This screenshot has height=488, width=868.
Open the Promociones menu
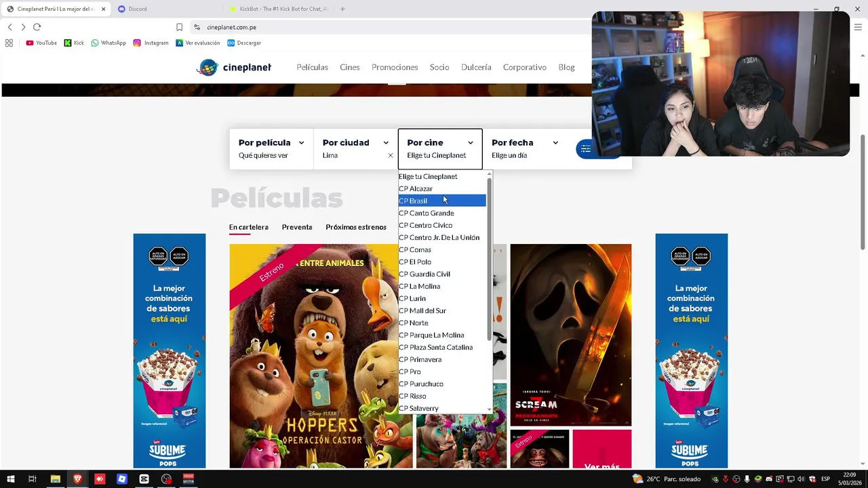pyautogui.click(x=395, y=67)
